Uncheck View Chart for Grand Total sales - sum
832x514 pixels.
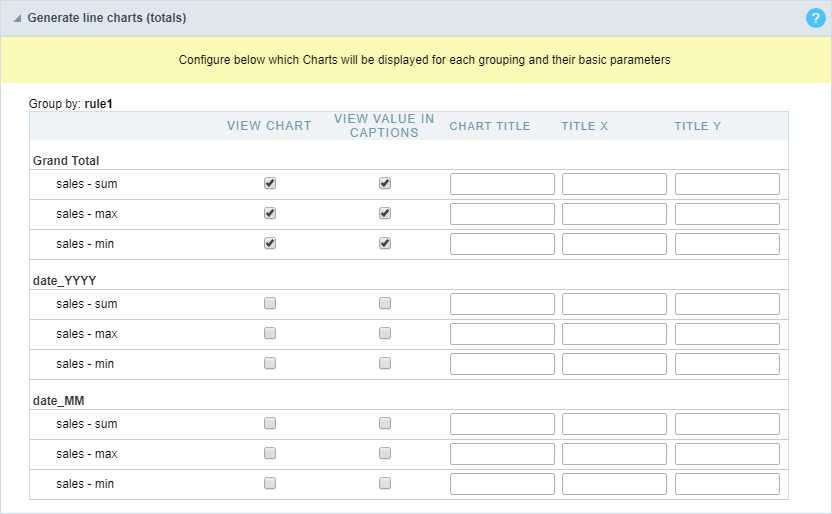click(x=270, y=183)
